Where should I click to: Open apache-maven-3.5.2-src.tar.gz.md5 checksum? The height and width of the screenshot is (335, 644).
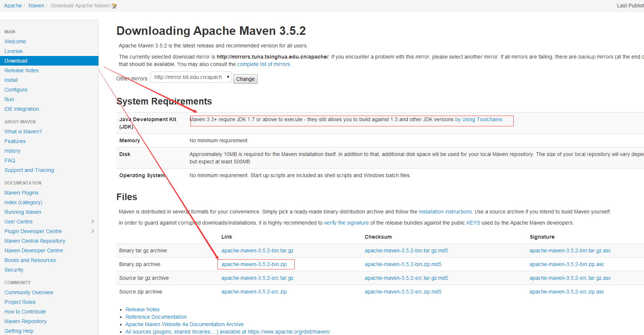(x=406, y=278)
